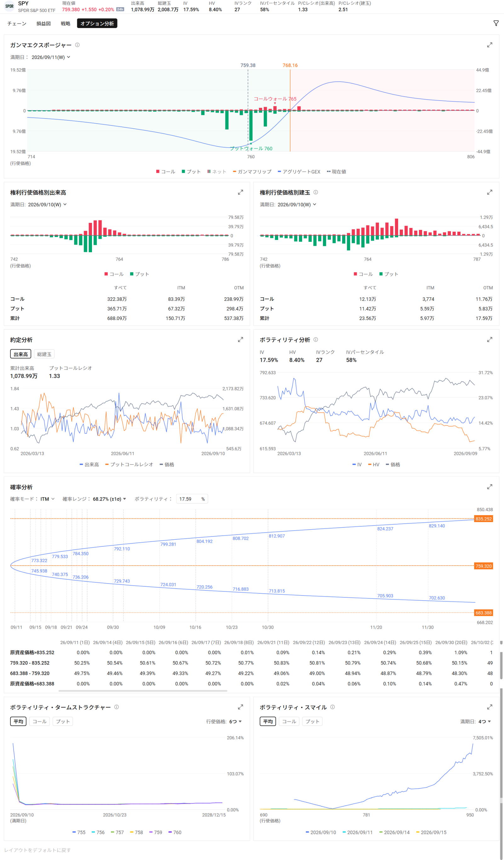Toggle アグリゲートGEX series in legend
This screenshot has height=860, width=504.
click(299, 172)
